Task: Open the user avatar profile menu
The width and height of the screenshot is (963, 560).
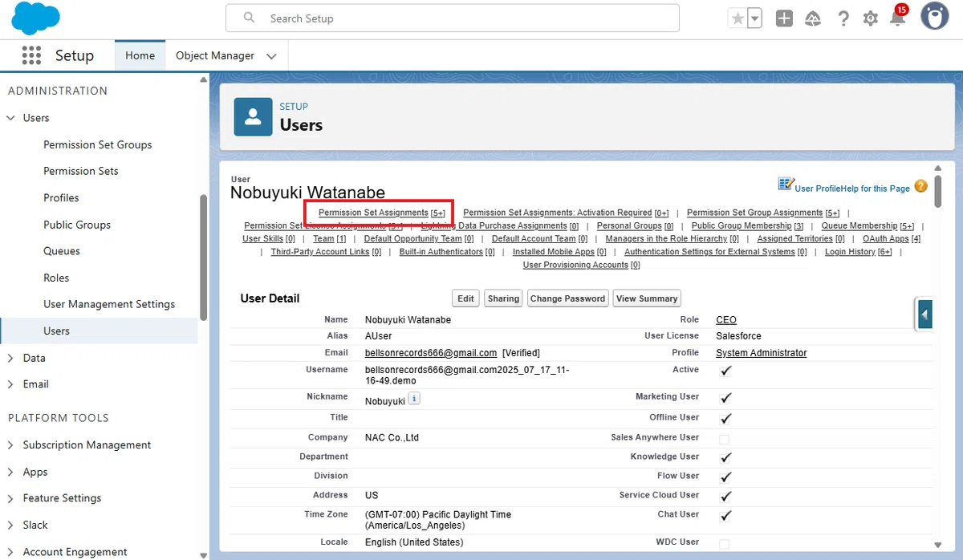Action: coord(934,17)
